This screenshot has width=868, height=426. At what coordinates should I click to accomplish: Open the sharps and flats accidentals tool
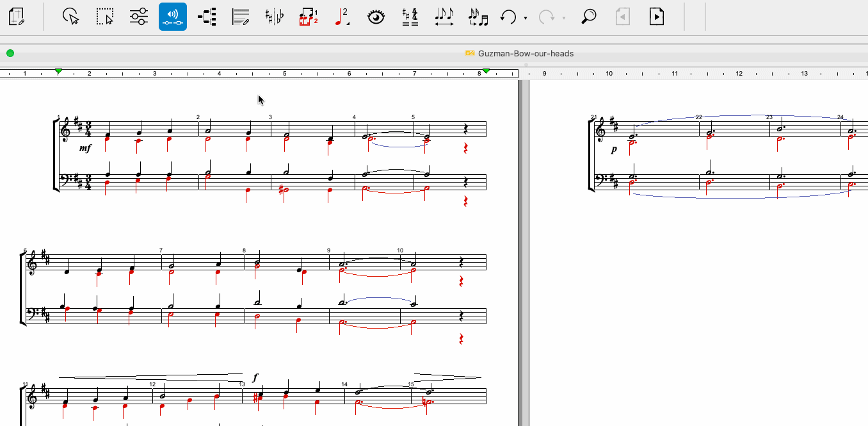[275, 16]
